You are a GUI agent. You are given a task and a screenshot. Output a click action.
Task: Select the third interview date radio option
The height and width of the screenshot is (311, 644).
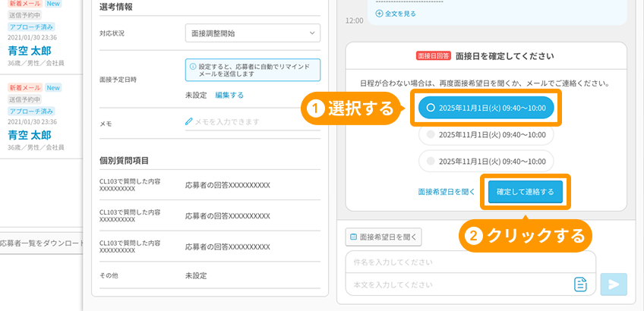(486, 162)
